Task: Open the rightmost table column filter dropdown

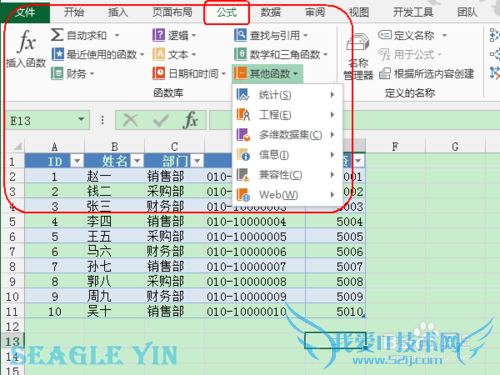Action: click(358, 161)
